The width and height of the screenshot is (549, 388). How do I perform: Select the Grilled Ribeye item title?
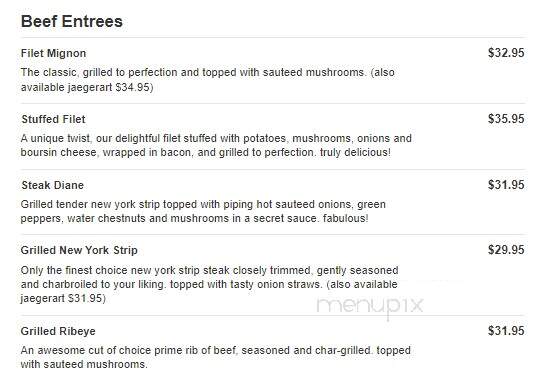pos(58,331)
